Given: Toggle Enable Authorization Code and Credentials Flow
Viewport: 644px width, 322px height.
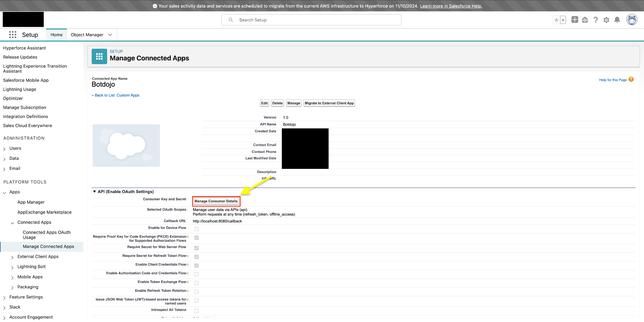Looking at the screenshot, I should click(197, 274).
